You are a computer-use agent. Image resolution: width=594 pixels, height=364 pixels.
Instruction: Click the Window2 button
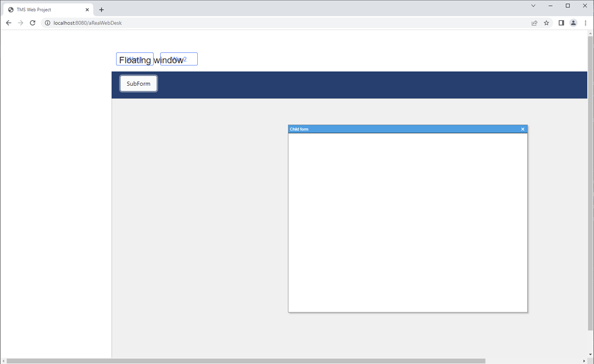point(178,59)
